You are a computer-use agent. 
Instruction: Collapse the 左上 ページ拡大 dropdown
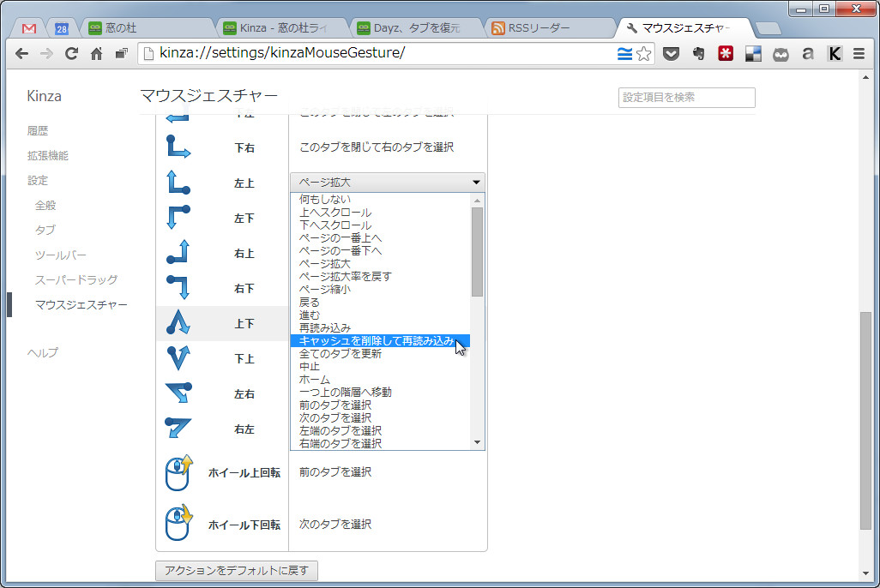(387, 183)
